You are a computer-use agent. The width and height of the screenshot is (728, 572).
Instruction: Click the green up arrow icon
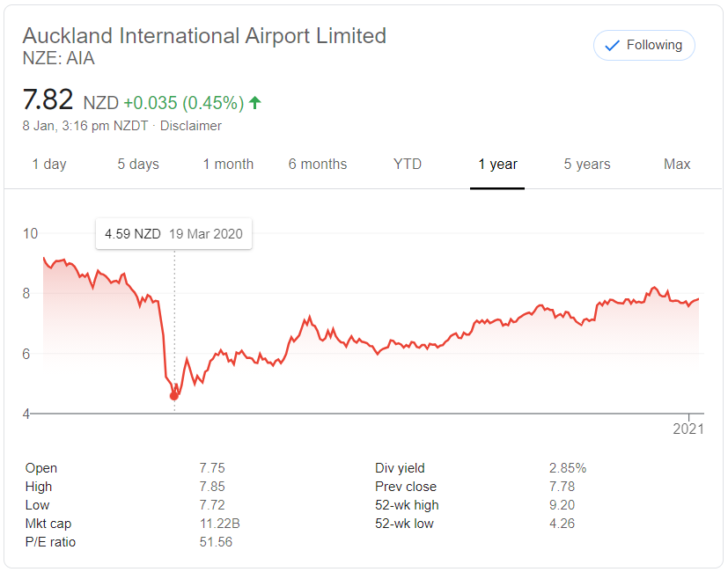click(255, 102)
